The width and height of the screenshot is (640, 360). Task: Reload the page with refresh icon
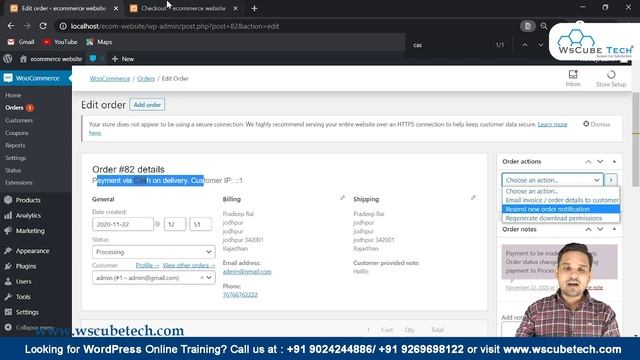point(43,26)
